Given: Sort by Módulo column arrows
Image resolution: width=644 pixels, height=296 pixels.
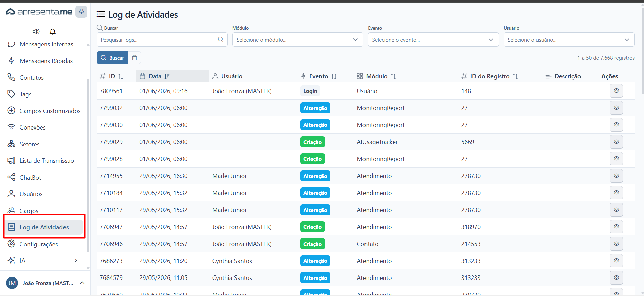Looking at the screenshot, I should 393,76.
